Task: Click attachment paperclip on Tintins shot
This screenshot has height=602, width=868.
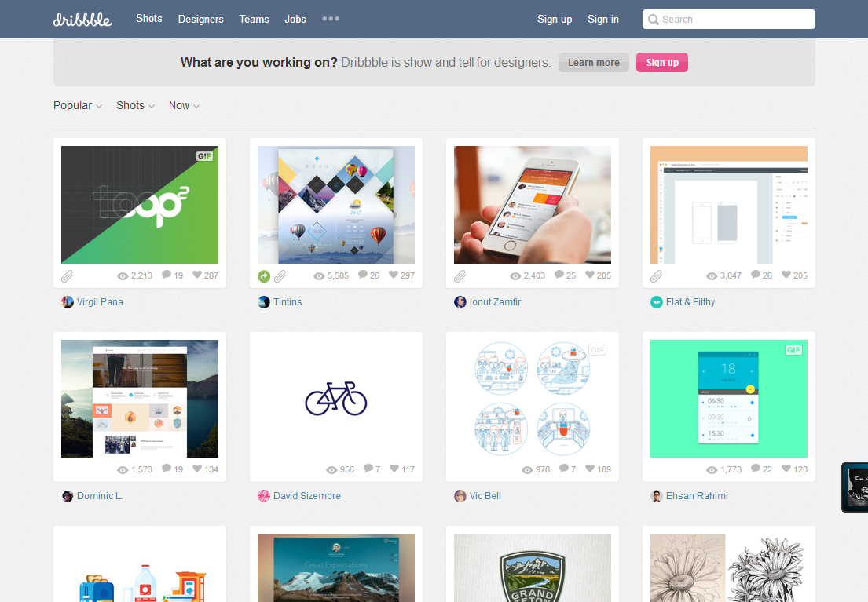Action: [280, 275]
